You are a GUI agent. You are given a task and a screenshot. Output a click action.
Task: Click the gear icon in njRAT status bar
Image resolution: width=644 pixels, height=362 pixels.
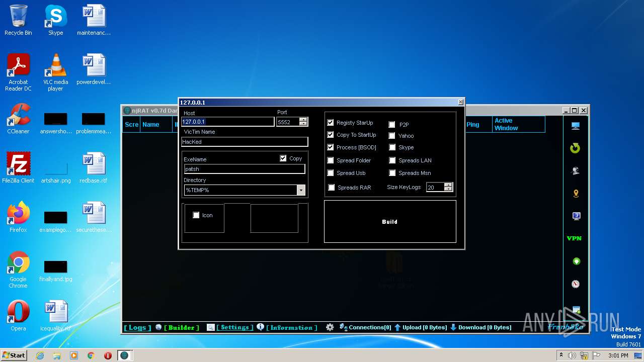click(330, 327)
